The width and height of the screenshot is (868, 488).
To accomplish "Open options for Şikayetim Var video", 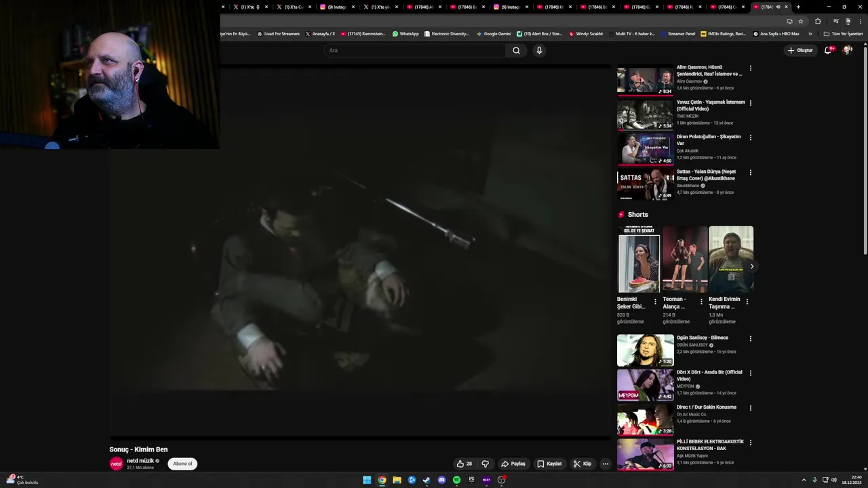I will (750, 138).
